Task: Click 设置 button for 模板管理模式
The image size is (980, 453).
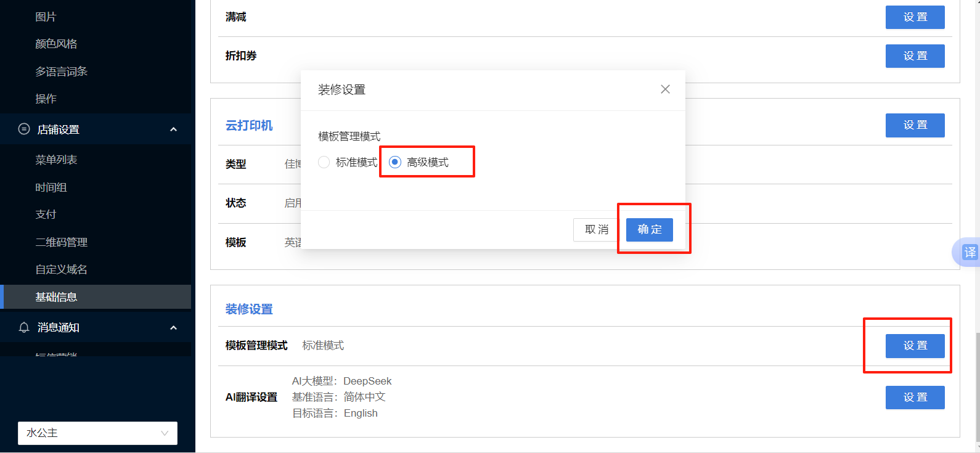Action: pyautogui.click(x=915, y=346)
